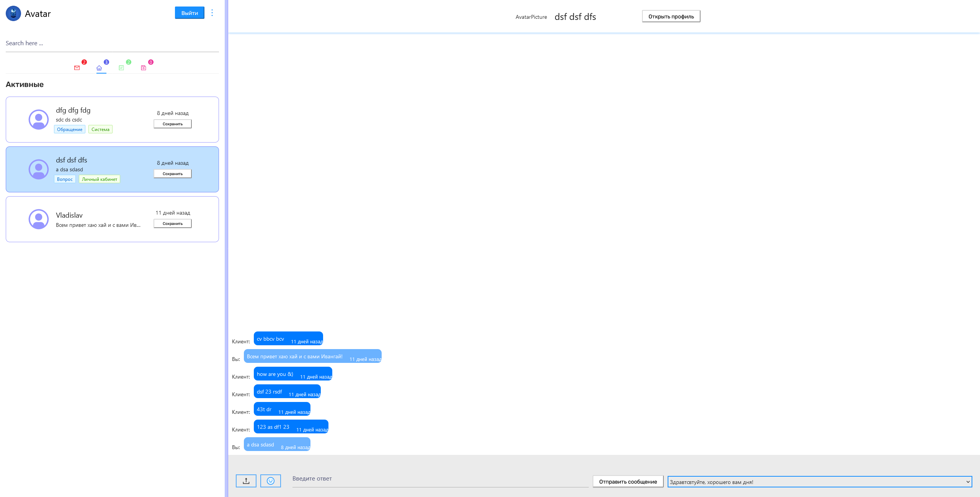Click the avatar of dfg dfg fdg
Image resolution: width=980 pixels, height=497 pixels.
point(39,120)
